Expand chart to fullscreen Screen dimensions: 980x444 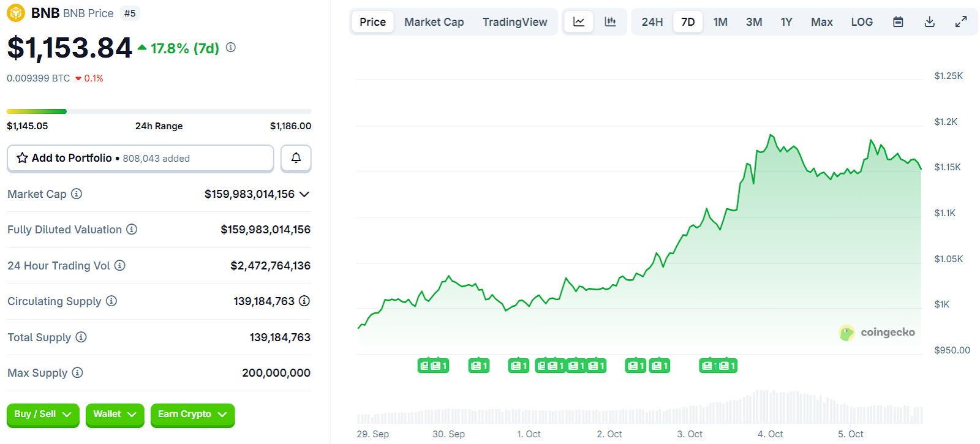961,22
